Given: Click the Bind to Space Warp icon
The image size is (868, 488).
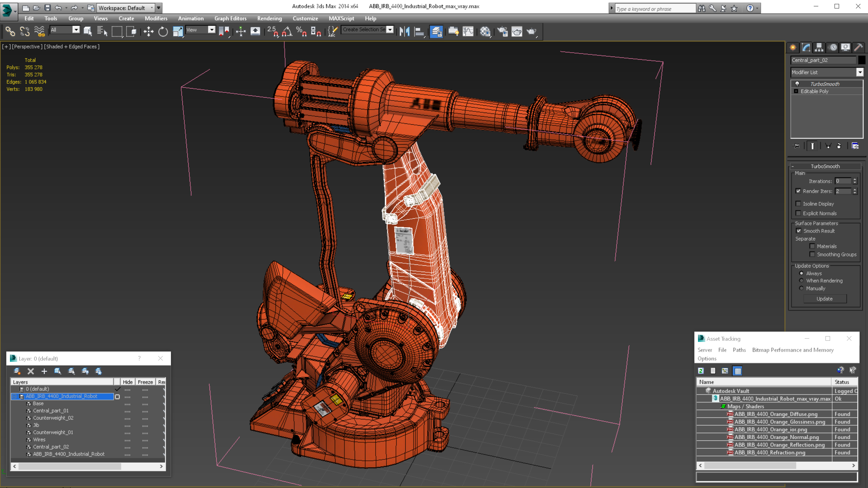Looking at the screenshot, I should coord(39,31).
